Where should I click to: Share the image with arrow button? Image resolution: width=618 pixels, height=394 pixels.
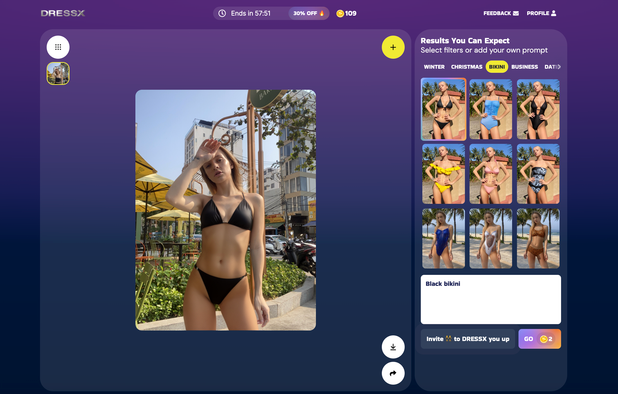tap(393, 373)
